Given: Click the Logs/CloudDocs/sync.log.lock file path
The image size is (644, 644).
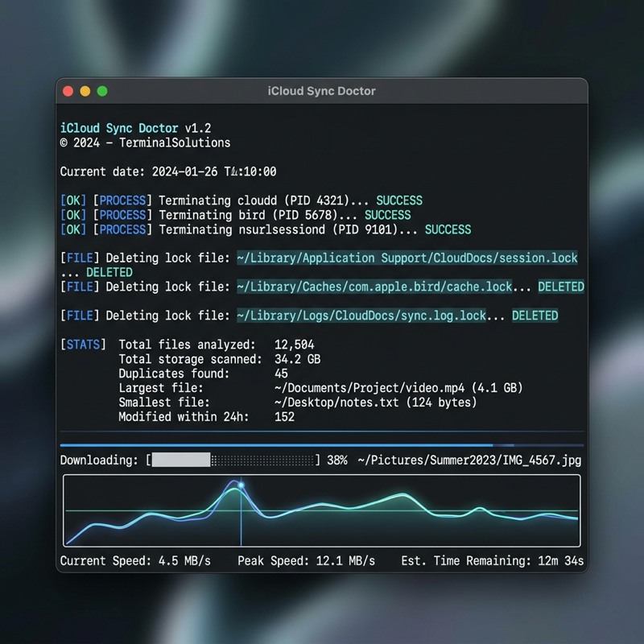Looking at the screenshot, I should point(361,316).
